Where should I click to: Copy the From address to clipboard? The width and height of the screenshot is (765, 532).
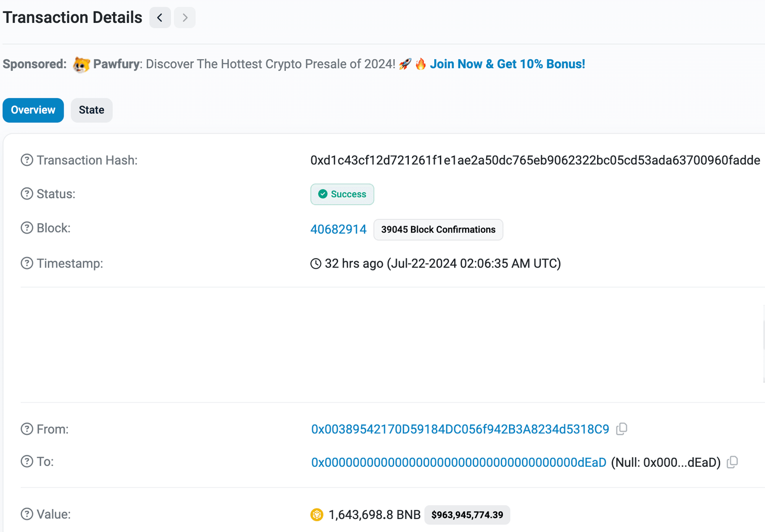(622, 429)
